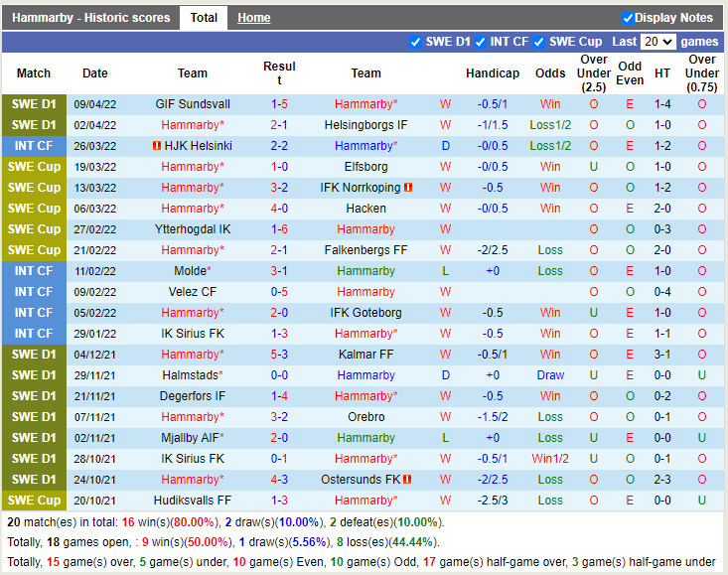
Task: Open Helsingborgs IF team page
Action: point(365,125)
